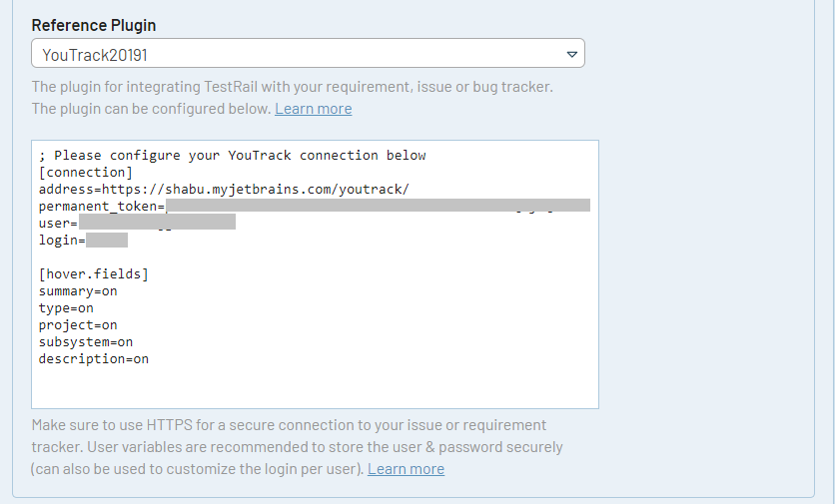This screenshot has height=504, width=835.
Task: Click the type=on setting line
Action: pos(66,307)
